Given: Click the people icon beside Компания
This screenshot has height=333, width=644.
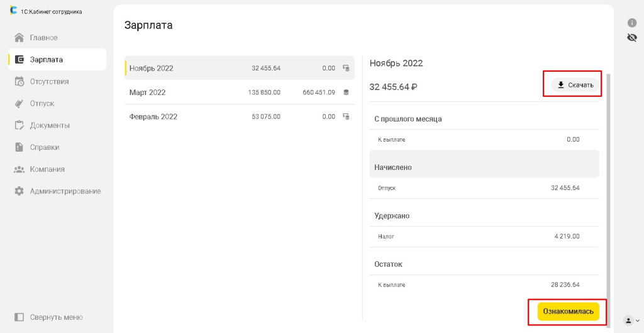Looking at the screenshot, I should pyautogui.click(x=19, y=169).
